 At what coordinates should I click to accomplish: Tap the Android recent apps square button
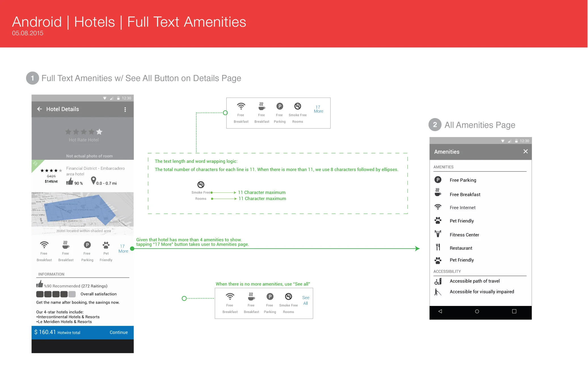[514, 311]
